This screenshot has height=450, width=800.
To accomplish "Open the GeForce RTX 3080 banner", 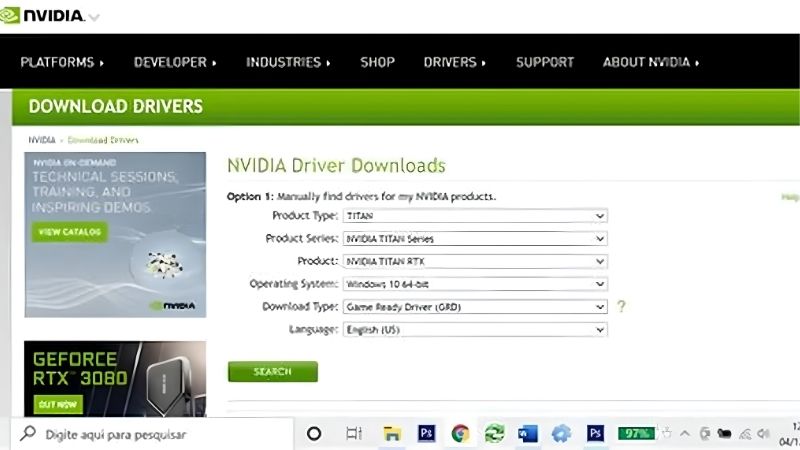I will click(x=115, y=379).
